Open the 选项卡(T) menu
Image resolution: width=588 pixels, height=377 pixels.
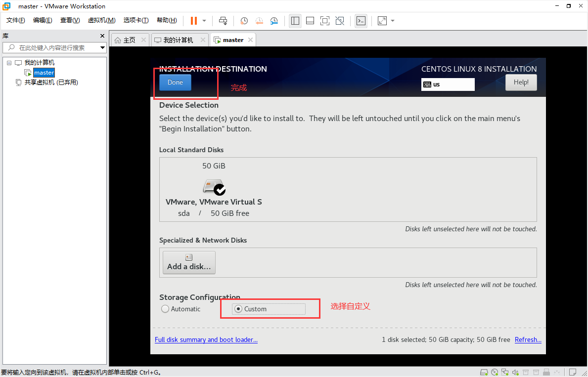pos(136,20)
